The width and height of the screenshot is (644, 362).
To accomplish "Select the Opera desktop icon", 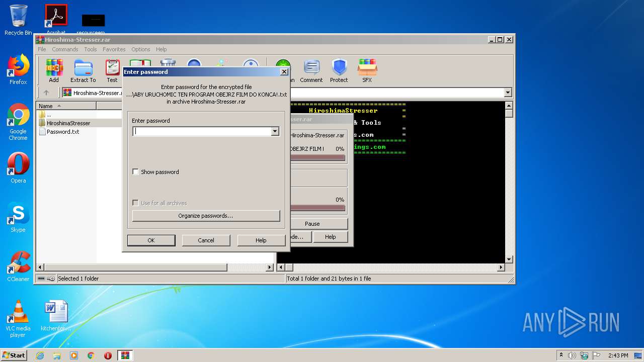I will [18, 168].
